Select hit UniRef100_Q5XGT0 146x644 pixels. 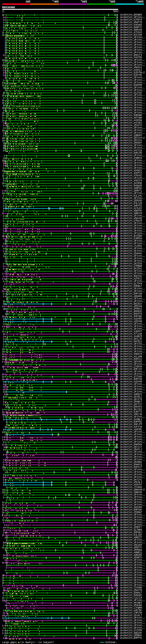tap(131, 125)
